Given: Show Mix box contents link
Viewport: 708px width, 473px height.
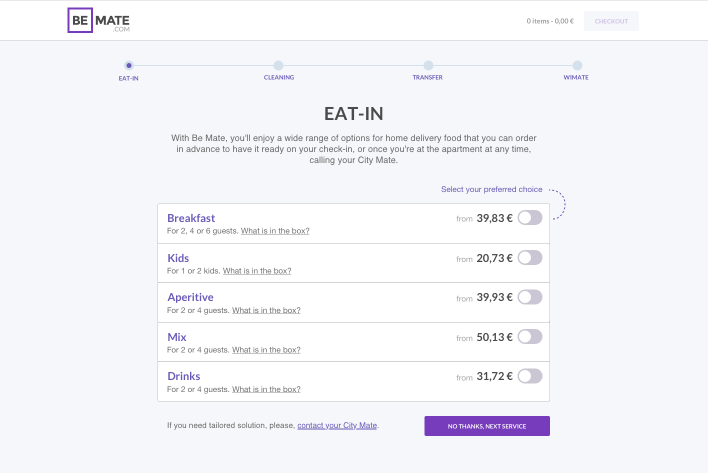Looking at the screenshot, I should 266,350.
